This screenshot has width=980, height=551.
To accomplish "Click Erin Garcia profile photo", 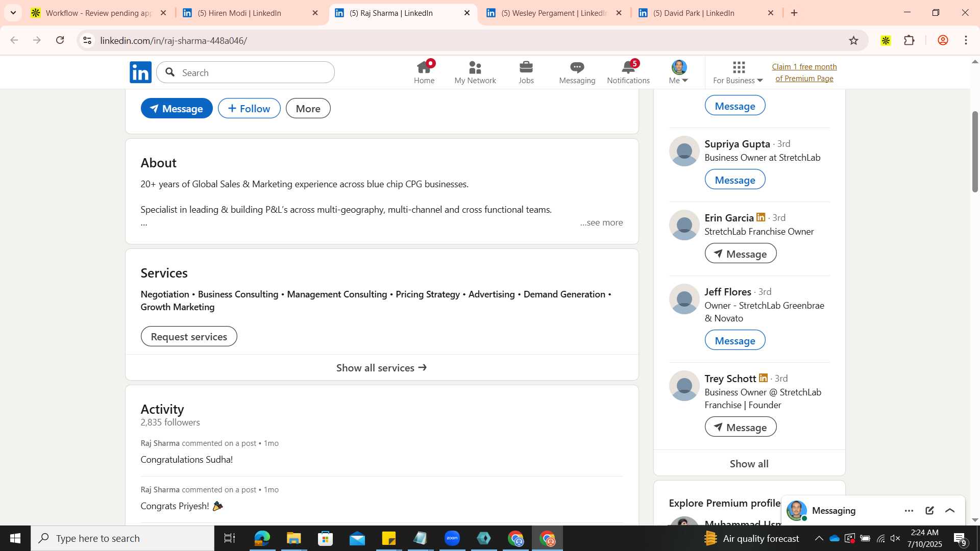I will click(x=684, y=225).
